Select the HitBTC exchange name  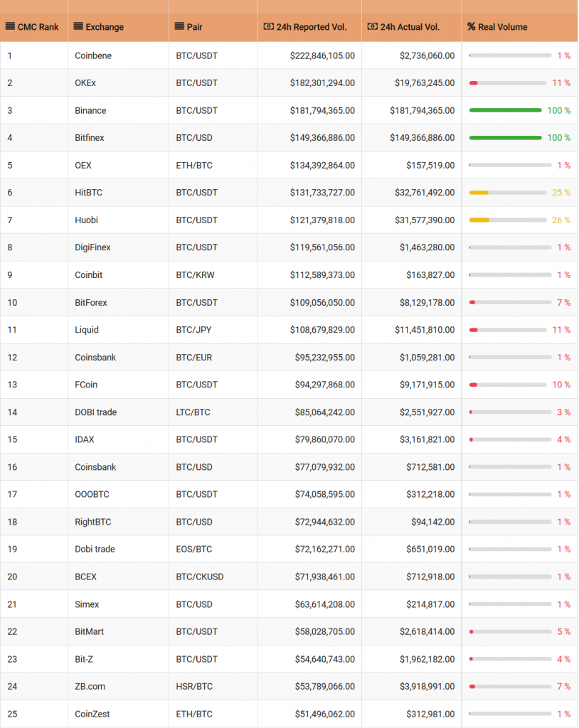click(x=88, y=193)
